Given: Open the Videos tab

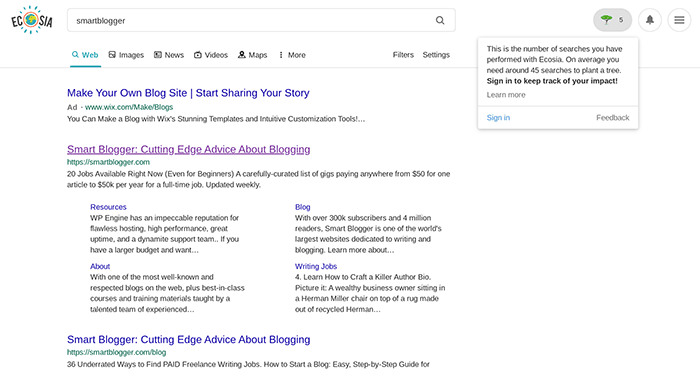Looking at the screenshot, I should pos(211,55).
